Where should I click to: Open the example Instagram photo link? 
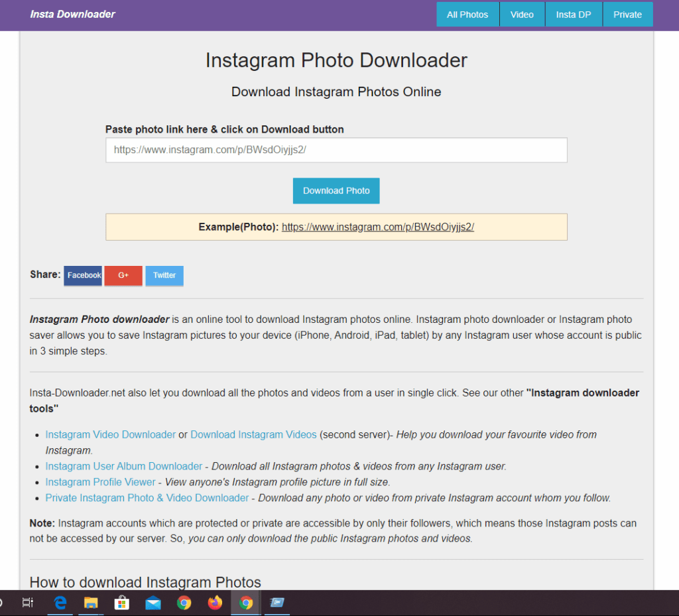click(378, 227)
